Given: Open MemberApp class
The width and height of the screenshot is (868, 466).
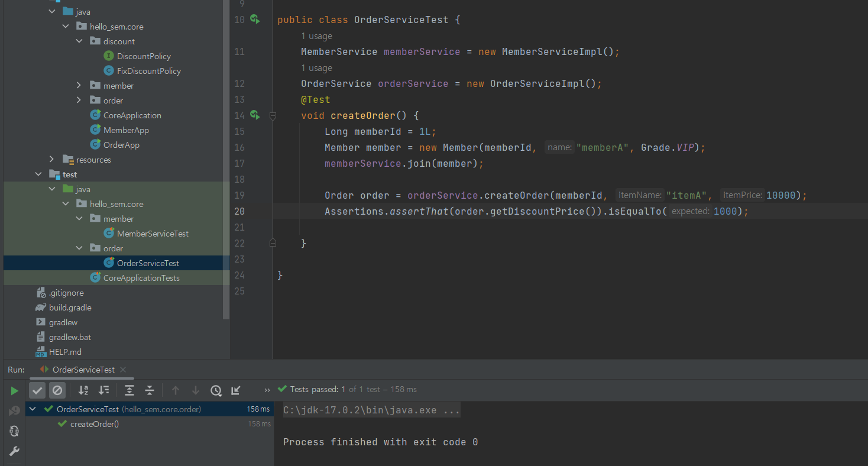Looking at the screenshot, I should (126, 130).
